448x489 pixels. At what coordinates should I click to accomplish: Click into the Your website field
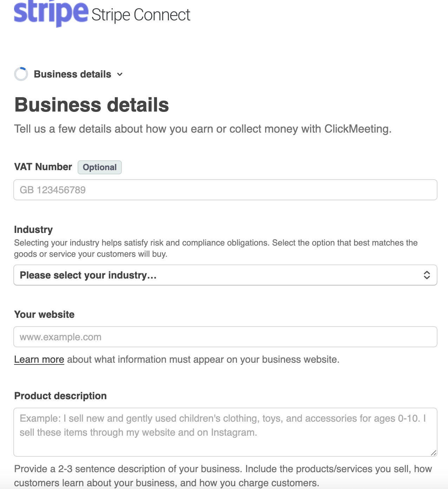click(x=225, y=337)
